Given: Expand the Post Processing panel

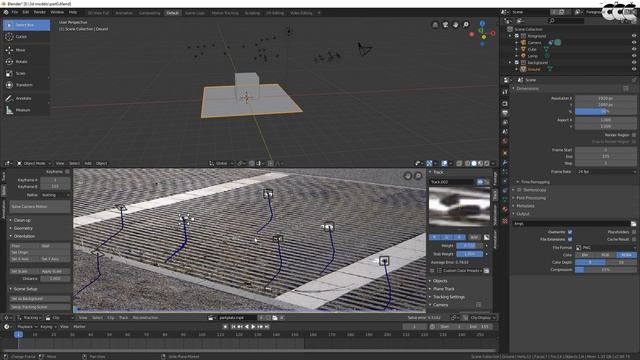Looking at the screenshot, I should point(531,198).
